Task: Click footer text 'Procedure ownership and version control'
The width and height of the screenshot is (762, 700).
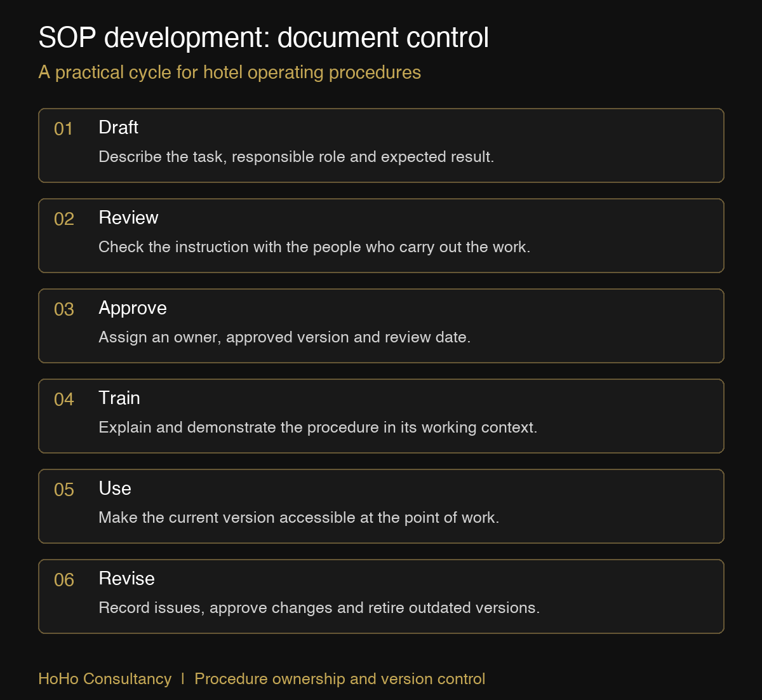Action: [x=340, y=679]
